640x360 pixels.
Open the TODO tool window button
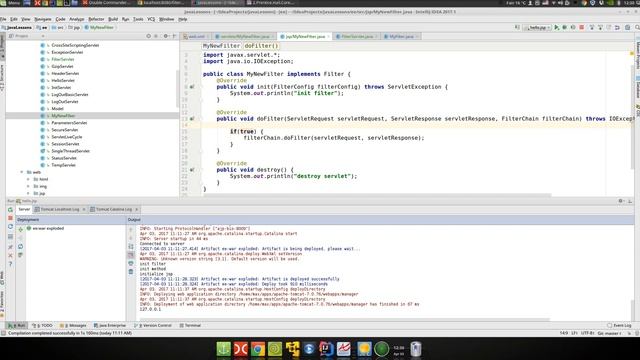point(43,325)
